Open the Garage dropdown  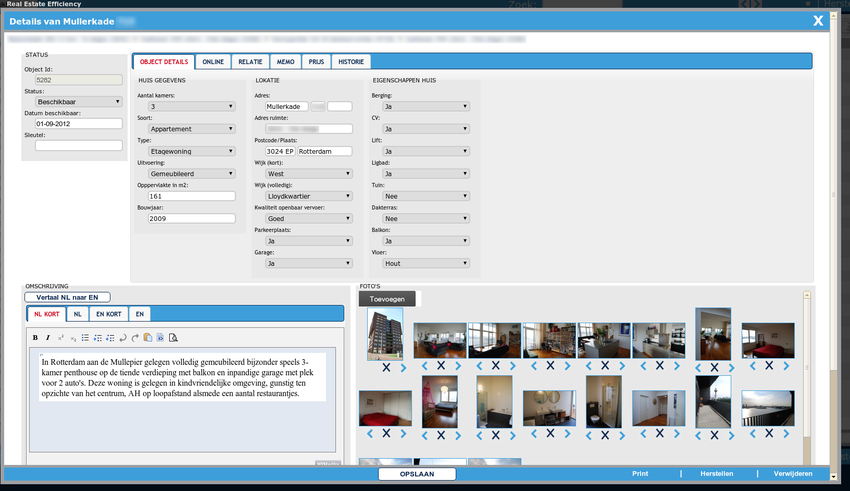point(308,263)
